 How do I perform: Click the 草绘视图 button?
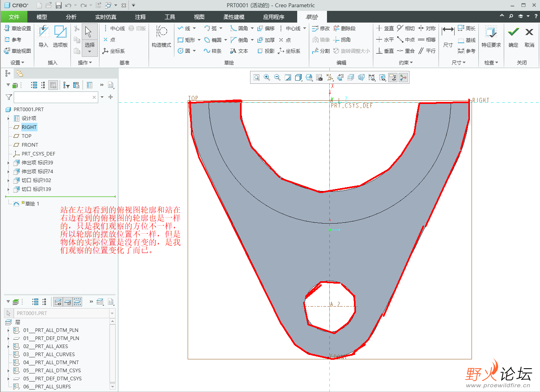click(x=17, y=51)
